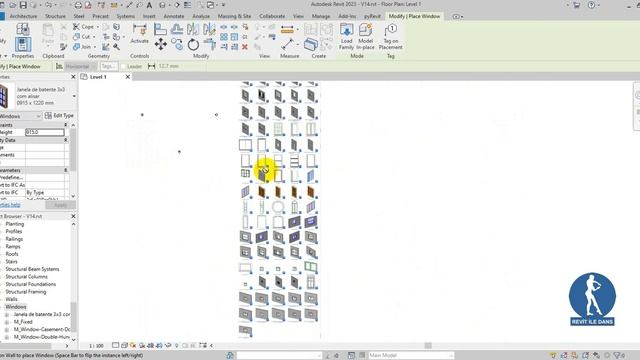Viewport: 640px width, 360px height.
Task: Select the Rotate tool
Action: point(193,44)
